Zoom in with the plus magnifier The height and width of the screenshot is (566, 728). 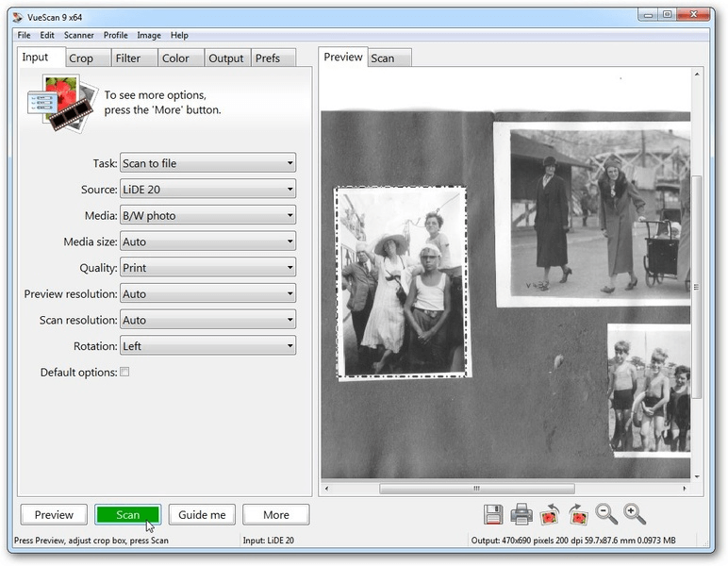(x=635, y=514)
